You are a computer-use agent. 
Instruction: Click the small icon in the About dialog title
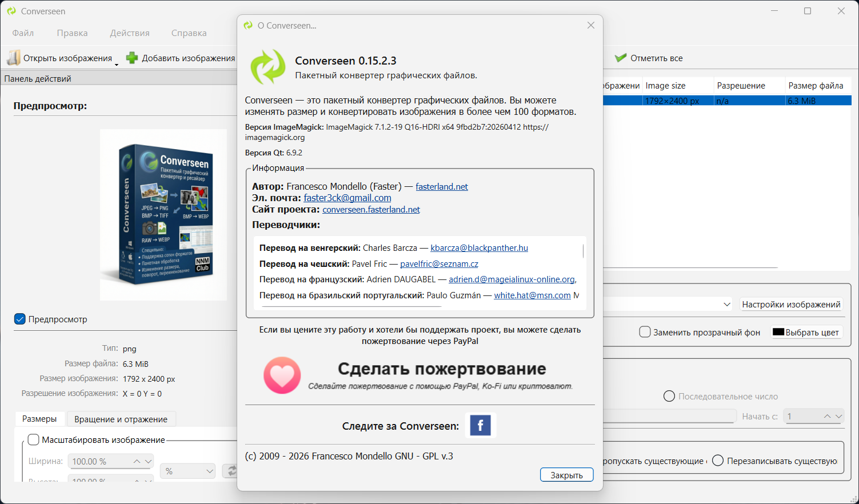[x=248, y=25]
